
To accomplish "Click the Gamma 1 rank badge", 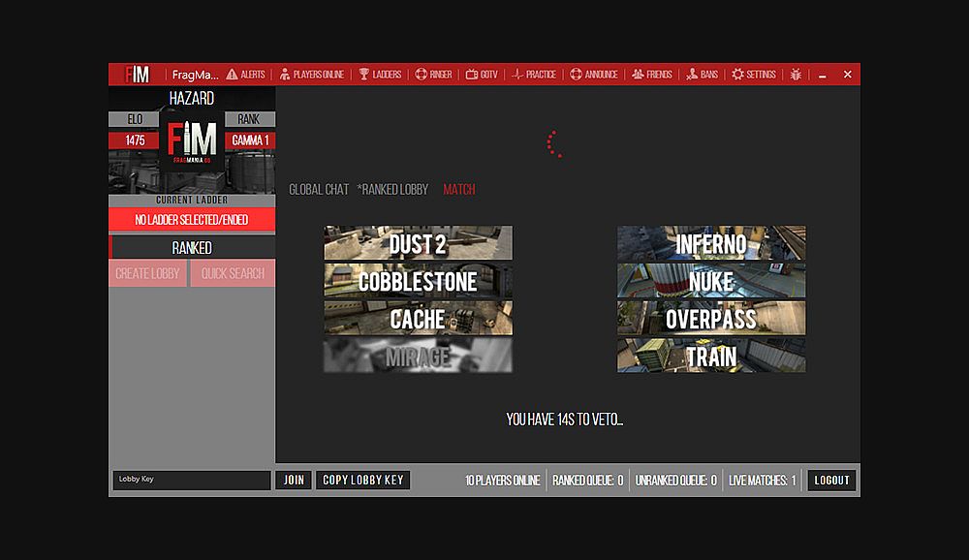I will 250,140.
